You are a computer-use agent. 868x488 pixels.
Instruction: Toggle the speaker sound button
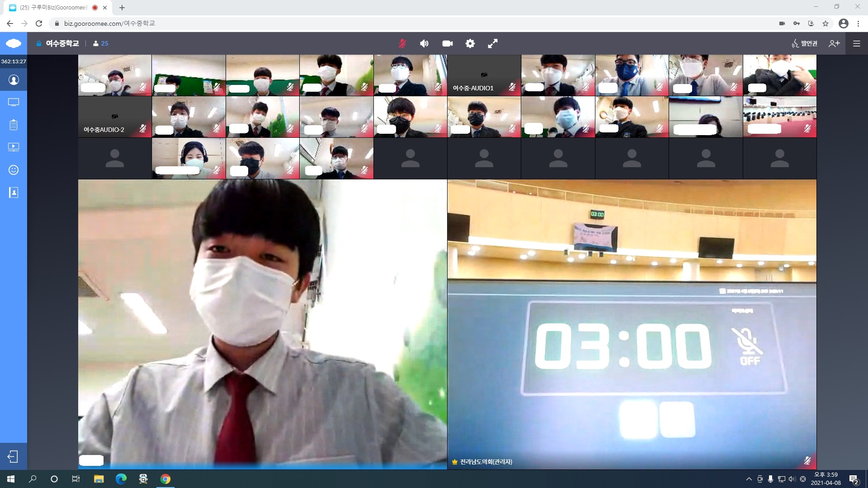pos(424,43)
